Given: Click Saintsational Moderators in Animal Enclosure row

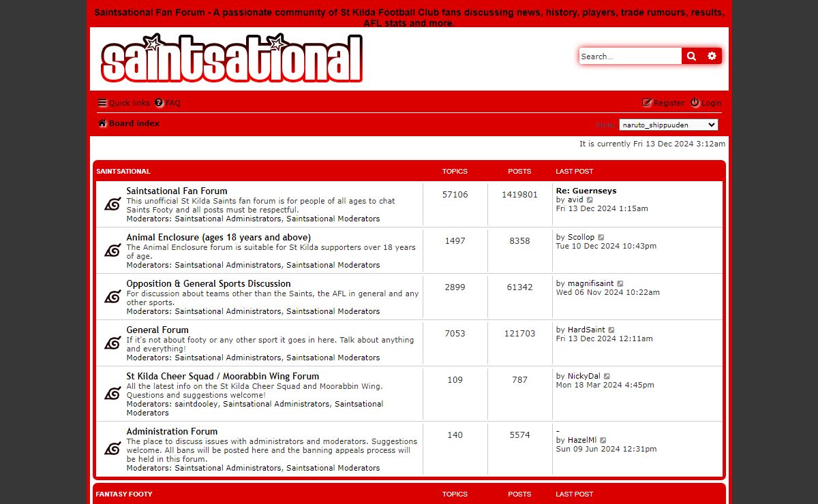Looking at the screenshot, I should (x=333, y=265).
